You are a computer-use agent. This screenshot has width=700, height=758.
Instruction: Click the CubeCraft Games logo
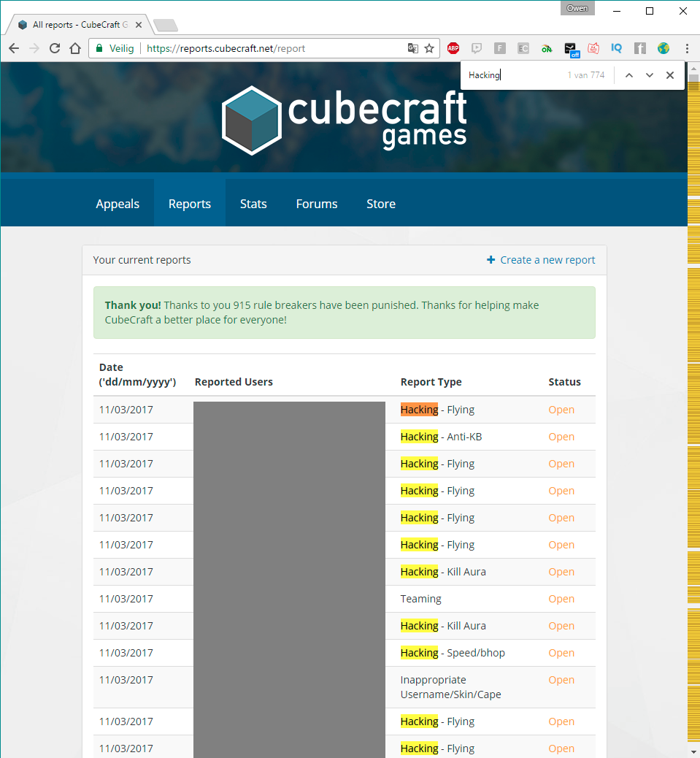[x=344, y=120]
